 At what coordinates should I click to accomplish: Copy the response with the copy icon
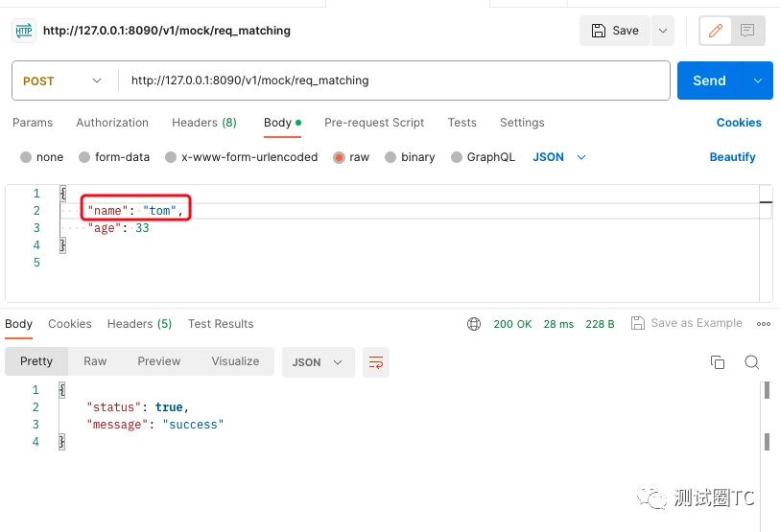coord(718,362)
